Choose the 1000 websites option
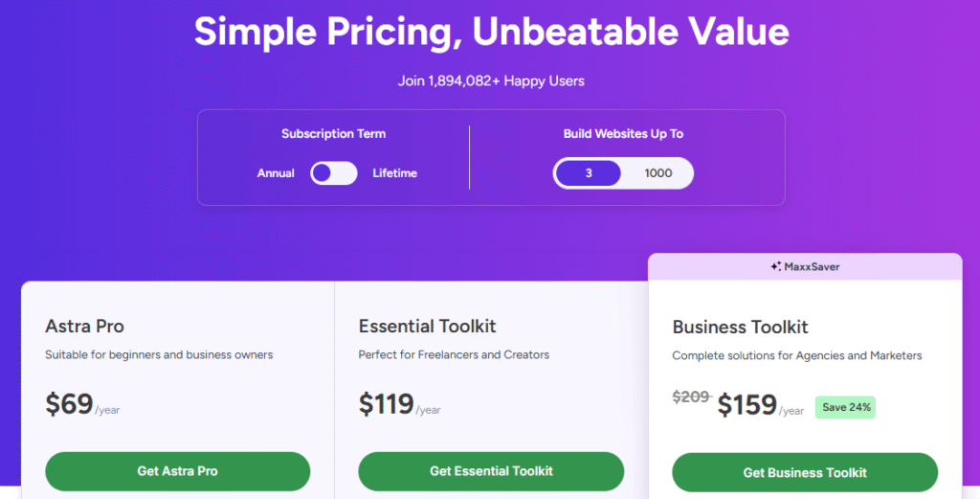This screenshot has width=980, height=499. click(657, 173)
